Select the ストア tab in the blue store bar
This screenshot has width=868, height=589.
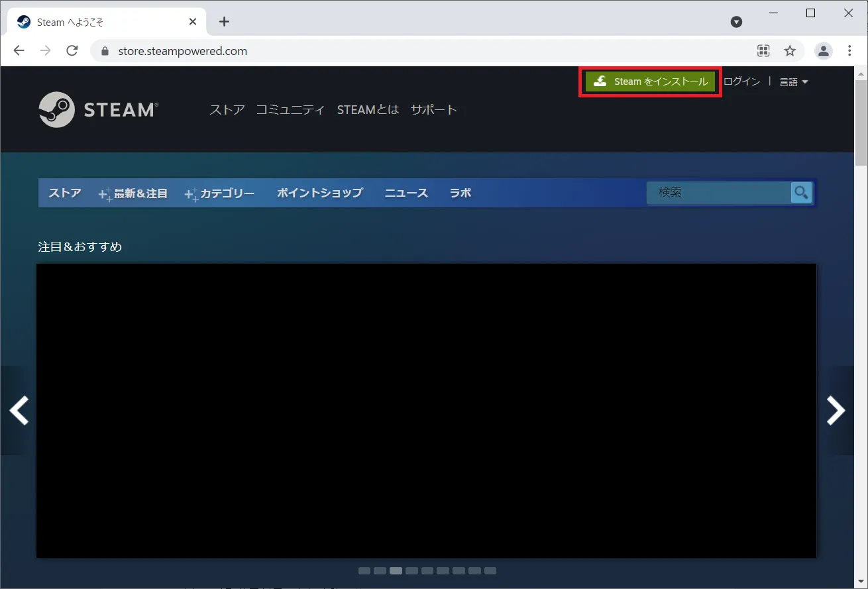click(65, 193)
